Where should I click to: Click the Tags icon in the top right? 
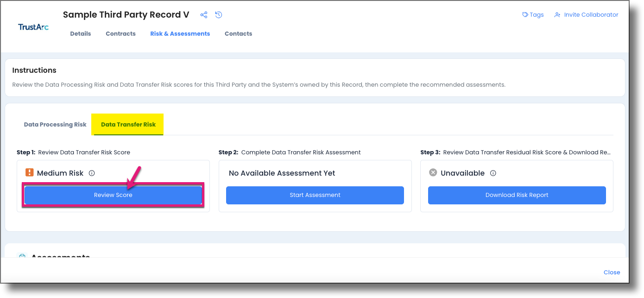[524, 14]
